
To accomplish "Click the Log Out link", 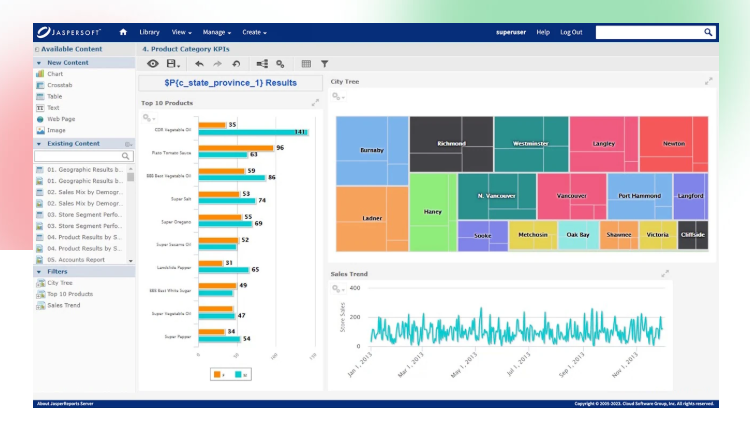I will tap(571, 32).
